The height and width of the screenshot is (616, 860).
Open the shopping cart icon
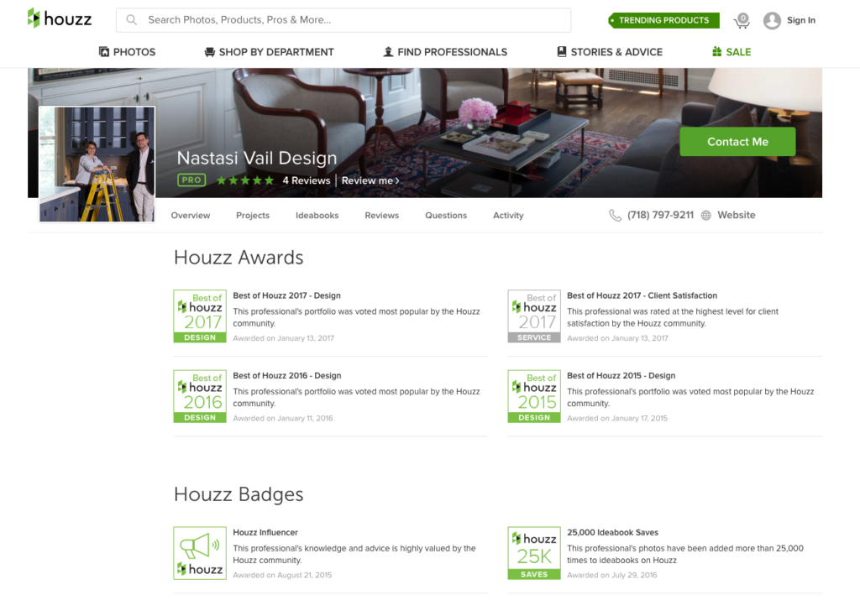click(x=742, y=20)
